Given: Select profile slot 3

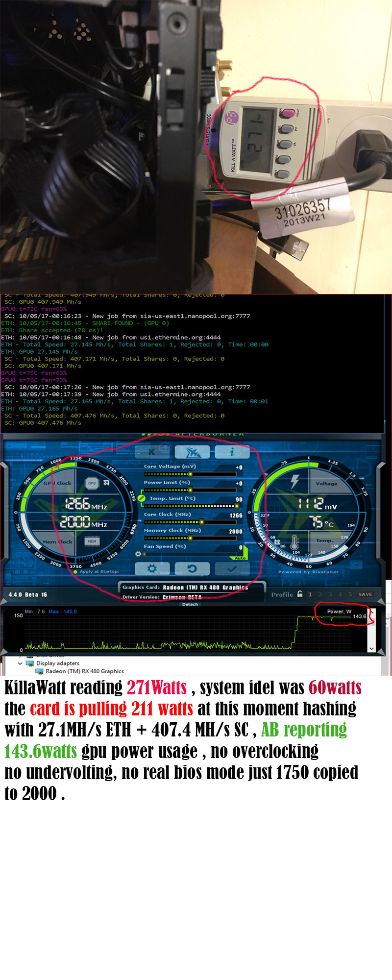Looking at the screenshot, I should pyautogui.click(x=330, y=594).
